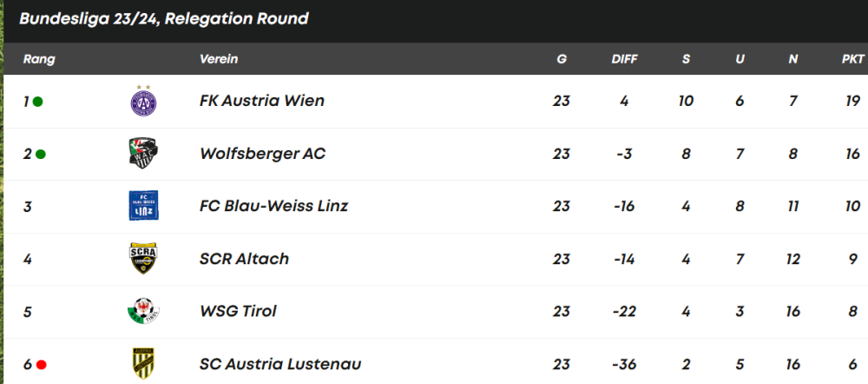This screenshot has height=384, width=868.
Task: Click the WSG Tirol club crest
Action: [x=142, y=311]
